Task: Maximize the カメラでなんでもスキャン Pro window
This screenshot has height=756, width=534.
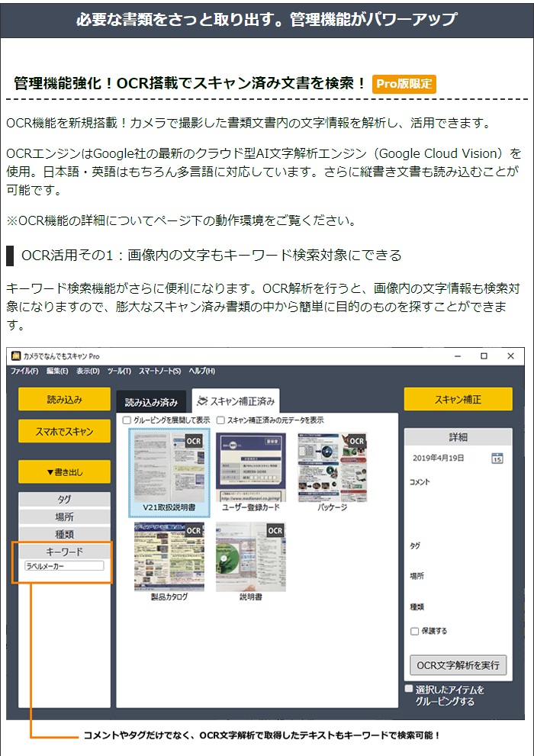Action: pyautogui.click(x=484, y=355)
